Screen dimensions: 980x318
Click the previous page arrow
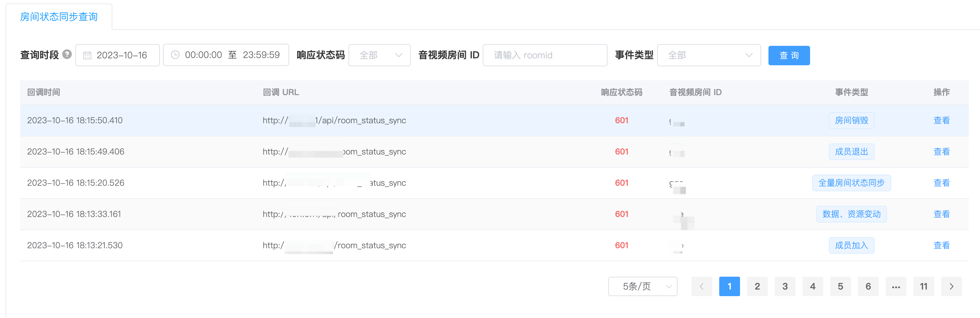[702, 286]
